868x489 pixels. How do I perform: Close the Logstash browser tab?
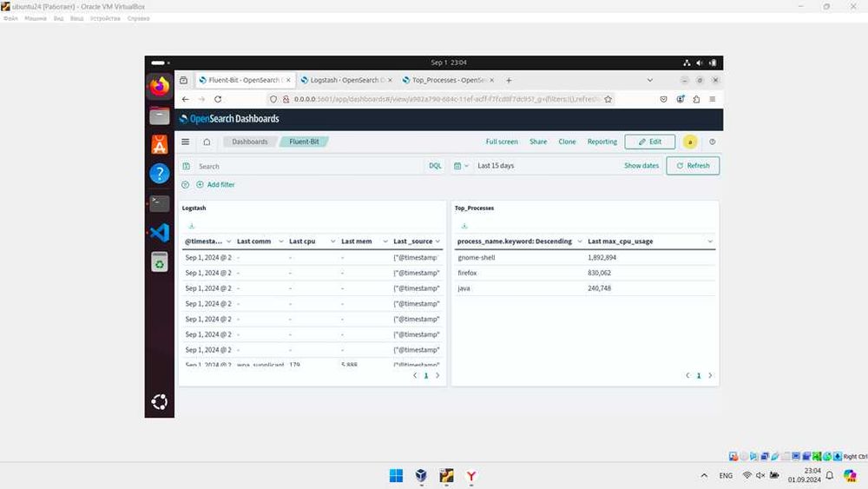[390, 80]
